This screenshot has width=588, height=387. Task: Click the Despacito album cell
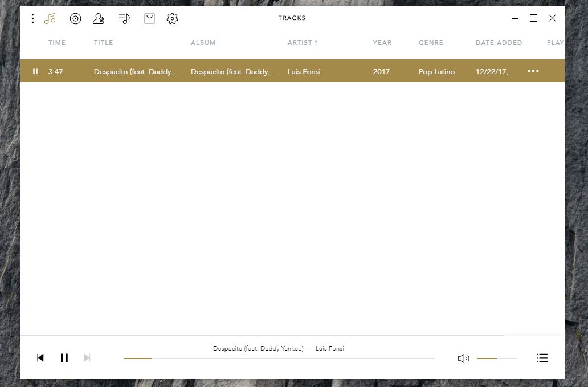point(233,72)
